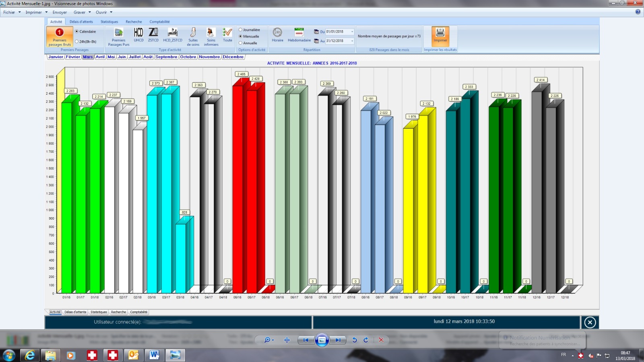Select Premiers passages Bruts icon
644x362 pixels.
pos(60,37)
